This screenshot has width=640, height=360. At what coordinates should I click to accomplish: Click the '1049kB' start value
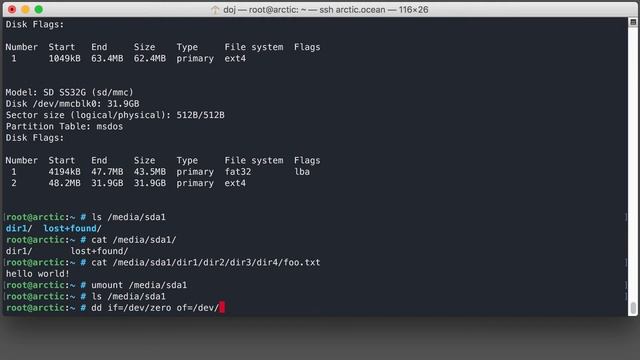point(64,58)
